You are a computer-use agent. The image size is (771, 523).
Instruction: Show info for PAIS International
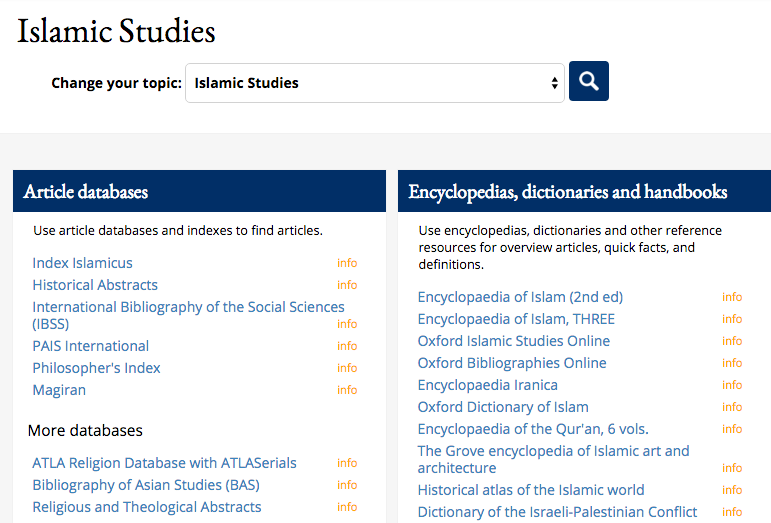(x=347, y=346)
